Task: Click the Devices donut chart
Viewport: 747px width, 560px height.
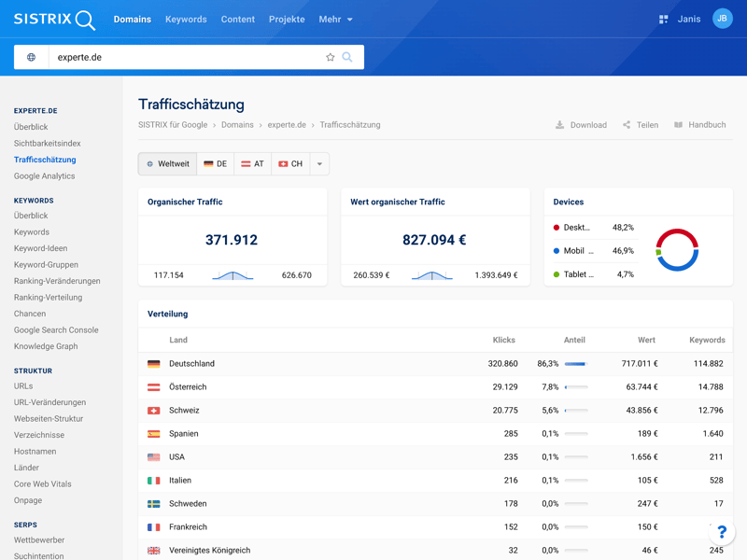Action: tap(677, 250)
